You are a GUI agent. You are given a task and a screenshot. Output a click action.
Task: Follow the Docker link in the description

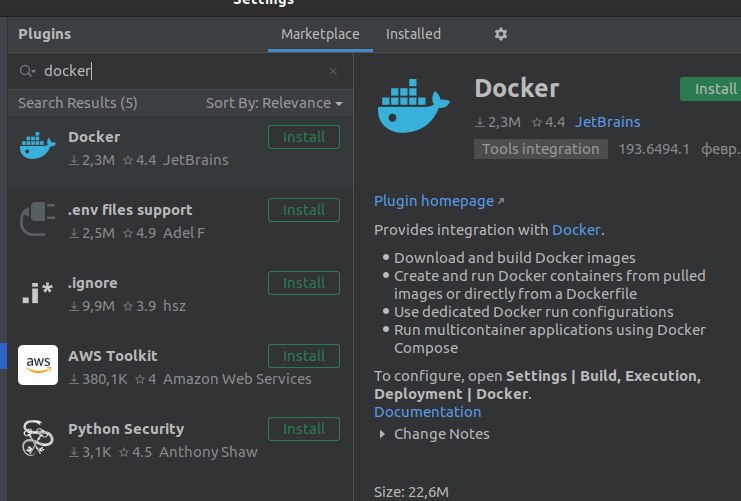[576, 230]
